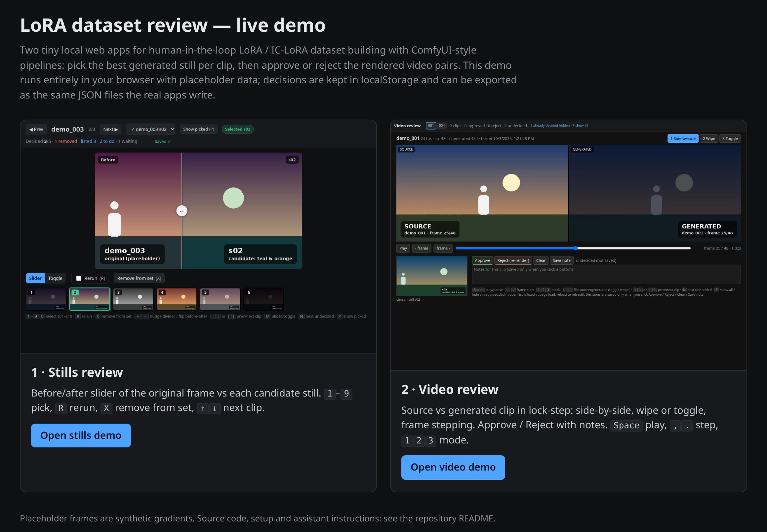Click the '2 to do' status text
This screenshot has width=767, height=532.
[107, 142]
